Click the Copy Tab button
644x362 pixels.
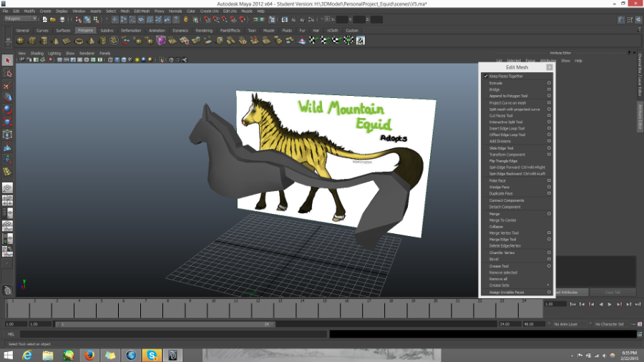click(x=613, y=293)
